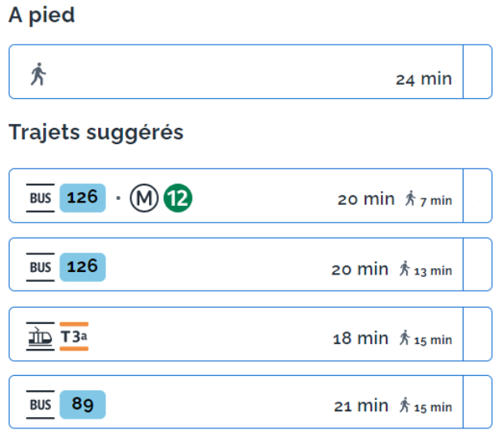Click the Metro M circle icon
The height and width of the screenshot is (447, 504).
pyautogui.click(x=143, y=198)
